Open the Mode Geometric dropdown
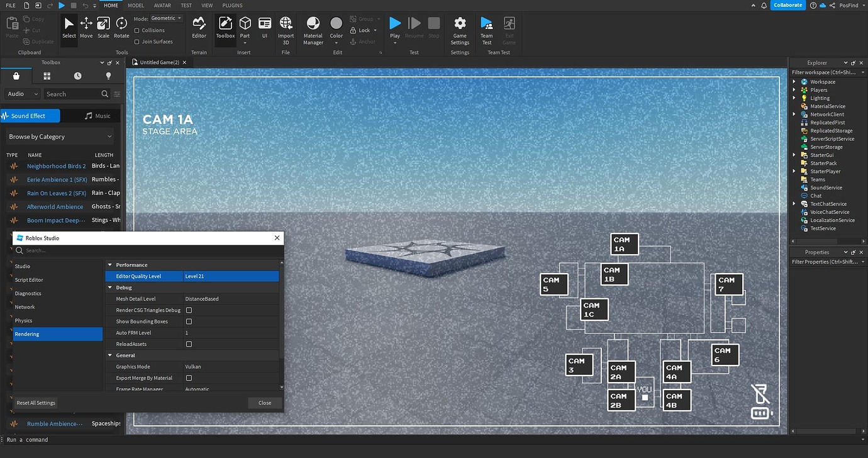The width and height of the screenshot is (868, 458). [166, 19]
